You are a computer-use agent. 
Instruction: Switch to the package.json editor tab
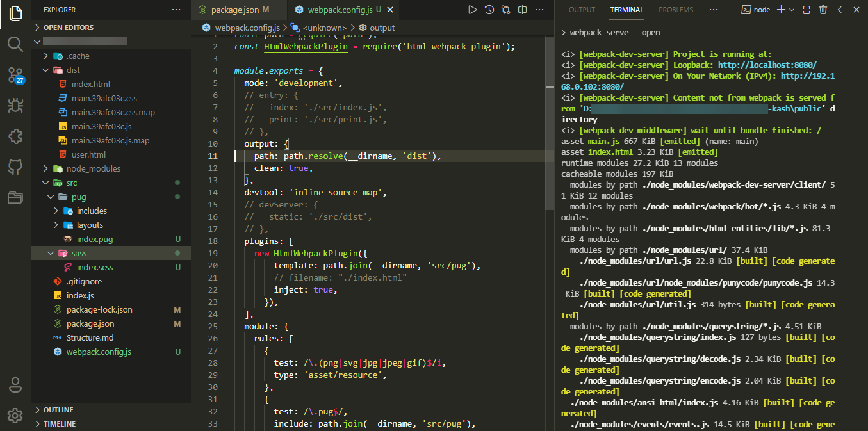[x=234, y=10]
